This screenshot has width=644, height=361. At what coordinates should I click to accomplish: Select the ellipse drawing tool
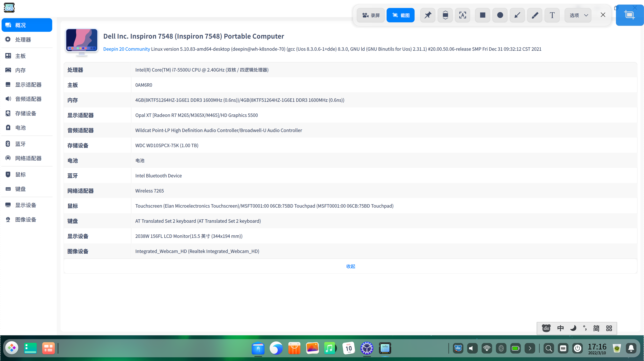[500, 15]
